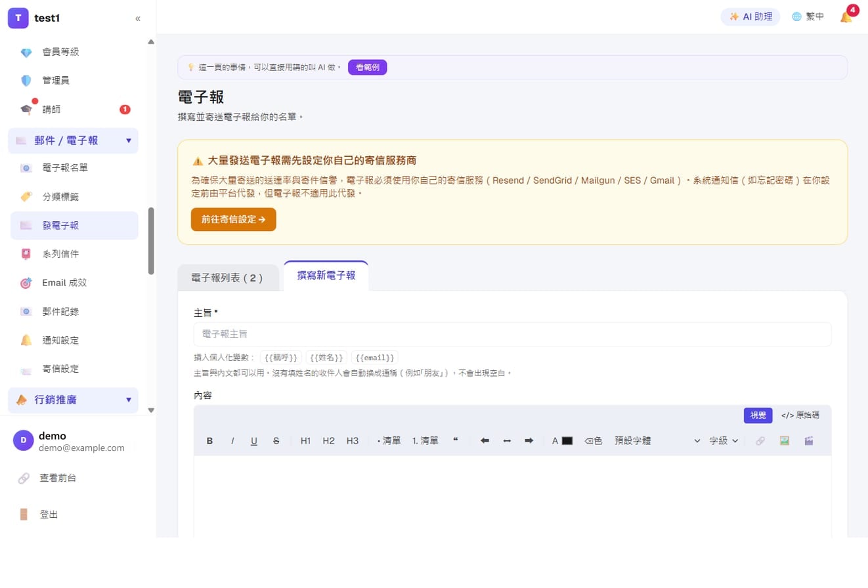The height and width of the screenshot is (588, 868).
Task: Apply underline formatting in the editor
Action: click(x=254, y=441)
